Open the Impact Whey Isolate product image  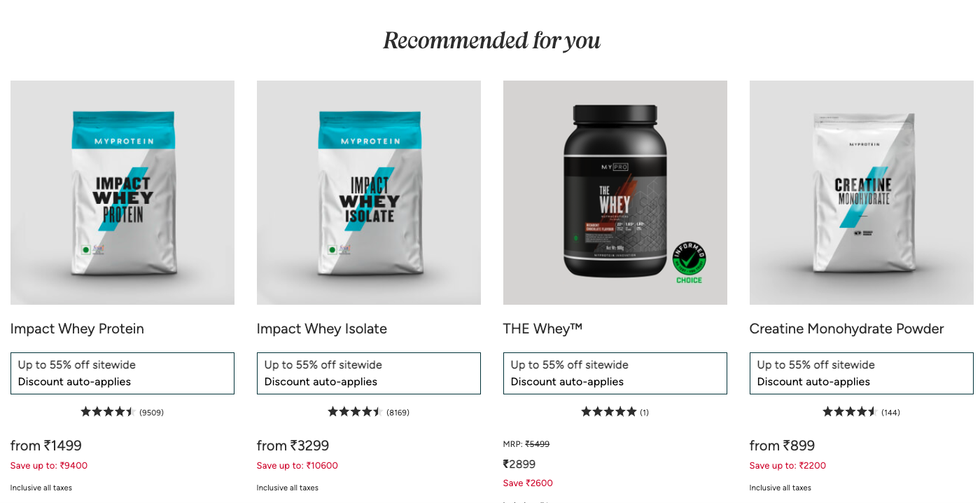tap(369, 193)
